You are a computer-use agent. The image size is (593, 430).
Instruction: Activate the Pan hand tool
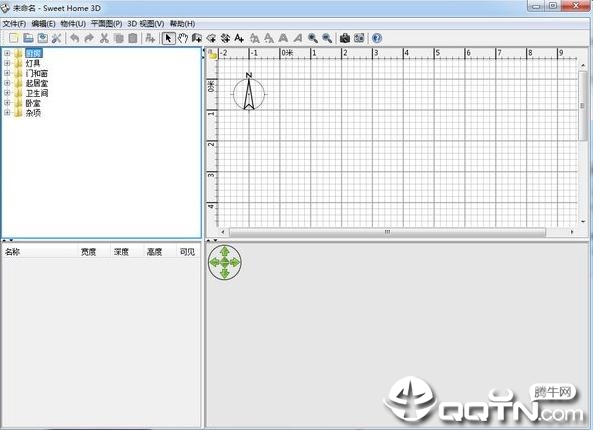[183, 38]
